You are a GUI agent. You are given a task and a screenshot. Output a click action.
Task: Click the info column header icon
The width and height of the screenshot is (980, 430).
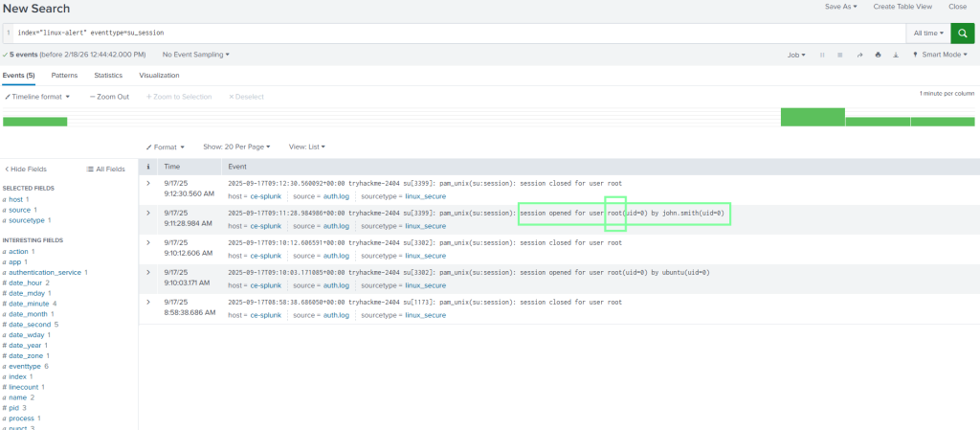coord(147,167)
